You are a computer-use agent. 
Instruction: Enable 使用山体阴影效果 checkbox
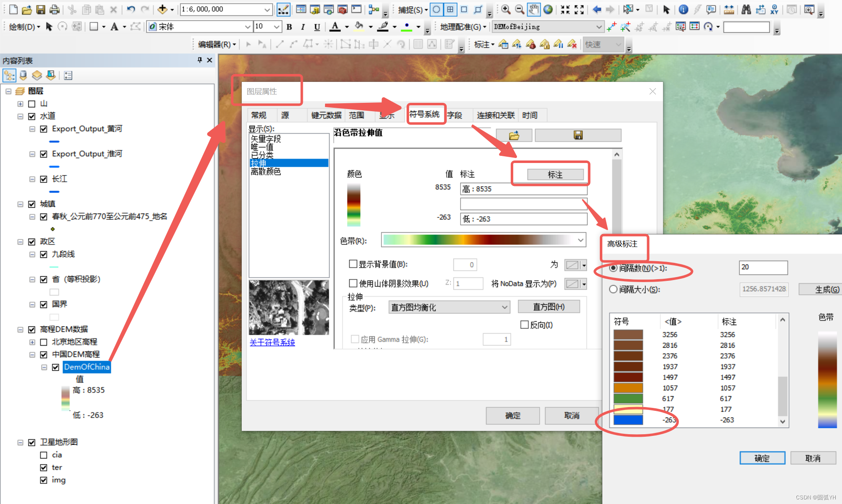click(353, 283)
